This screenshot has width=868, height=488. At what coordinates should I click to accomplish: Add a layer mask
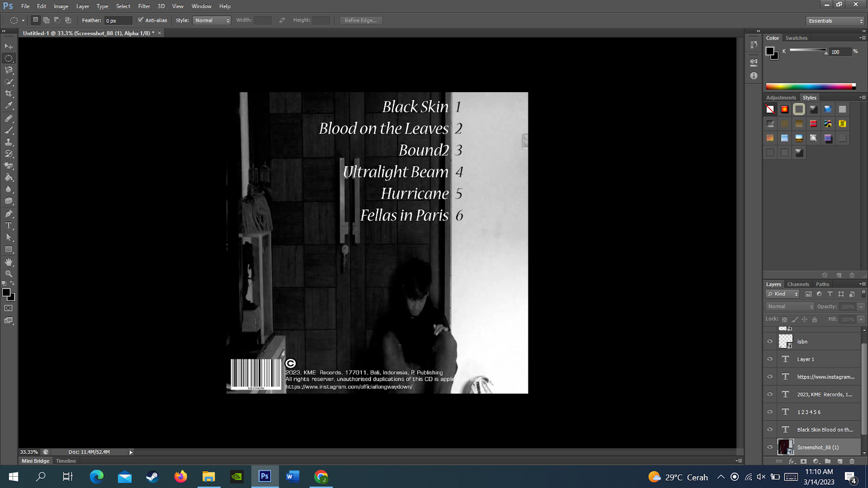tap(803, 461)
